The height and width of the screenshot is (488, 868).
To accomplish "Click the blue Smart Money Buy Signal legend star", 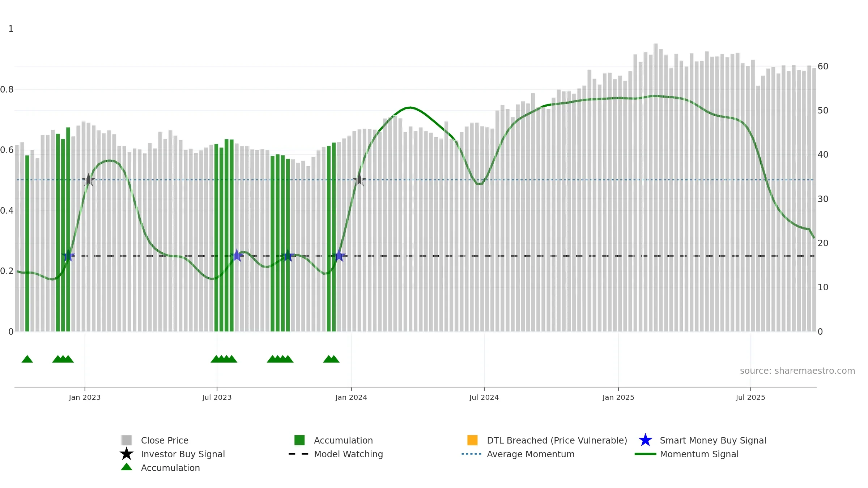I will click(645, 440).
